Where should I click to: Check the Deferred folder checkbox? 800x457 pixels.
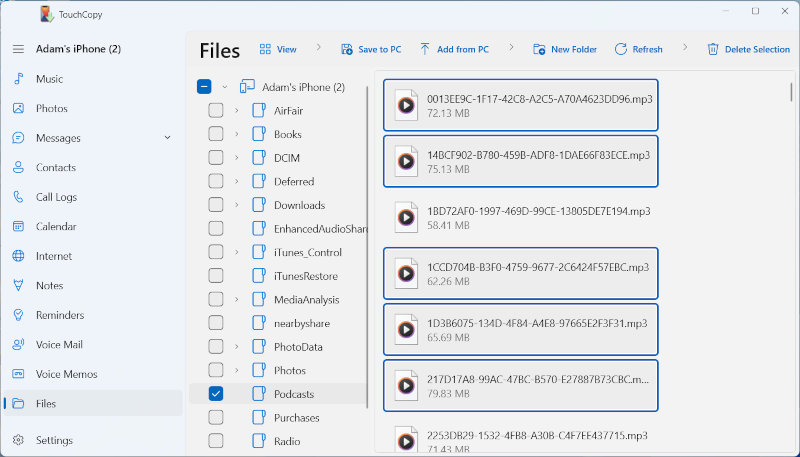point(216,181)
